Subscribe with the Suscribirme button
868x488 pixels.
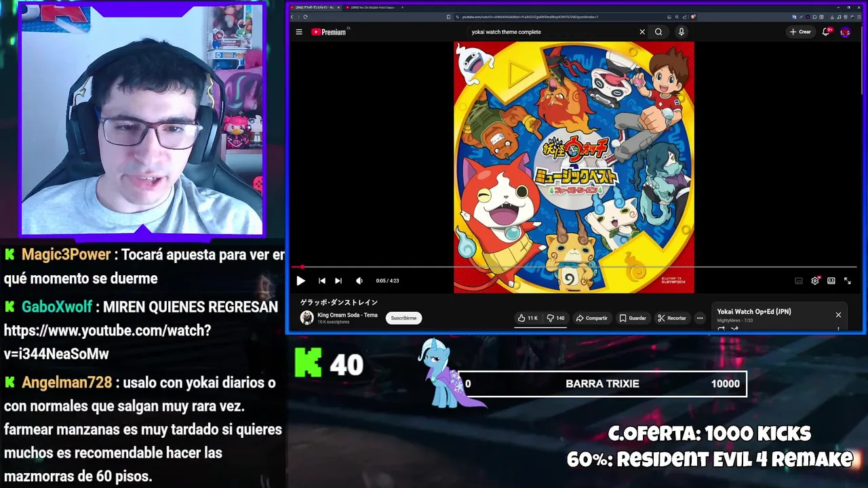403,318
